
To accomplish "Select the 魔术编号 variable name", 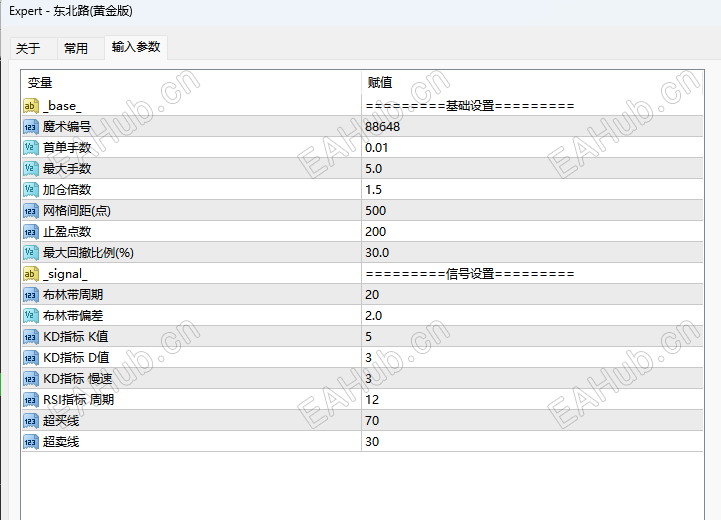I will click(67, 127).
